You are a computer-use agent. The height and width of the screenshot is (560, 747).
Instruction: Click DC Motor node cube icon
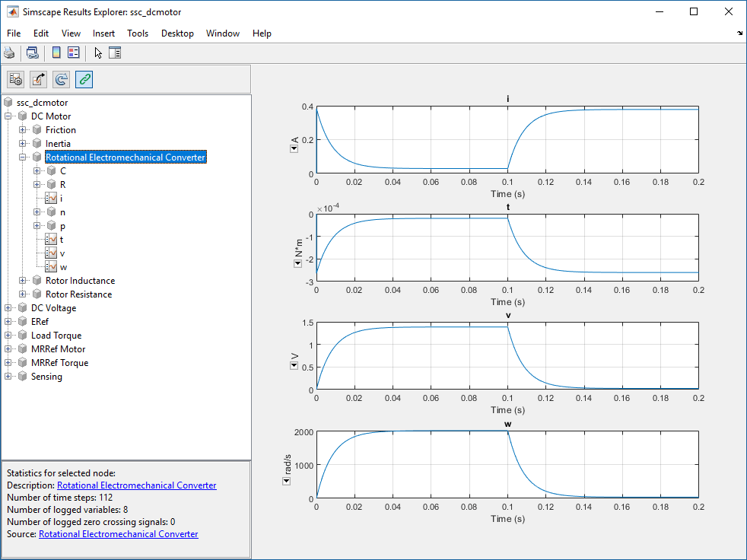(22, 116)
